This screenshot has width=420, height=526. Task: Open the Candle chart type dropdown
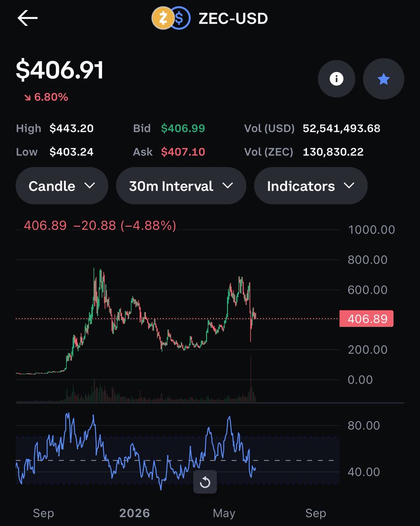pyautogui.click(x=62, y=186)
